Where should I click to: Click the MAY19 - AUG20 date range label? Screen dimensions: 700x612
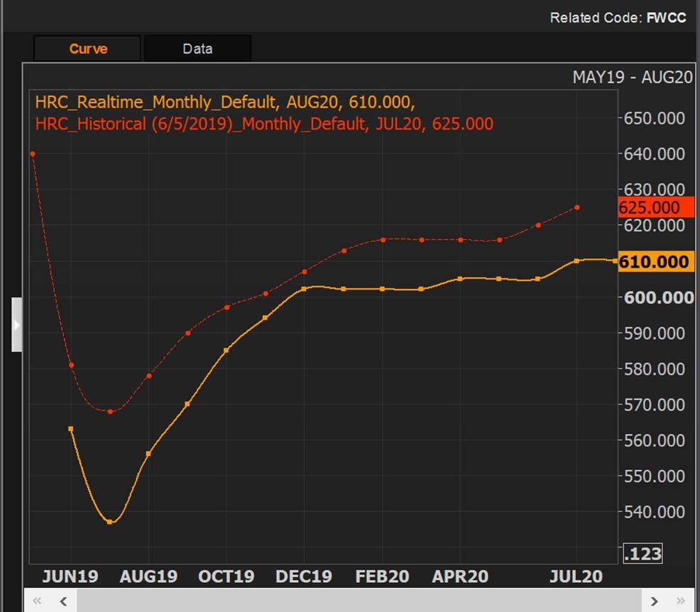632,77
